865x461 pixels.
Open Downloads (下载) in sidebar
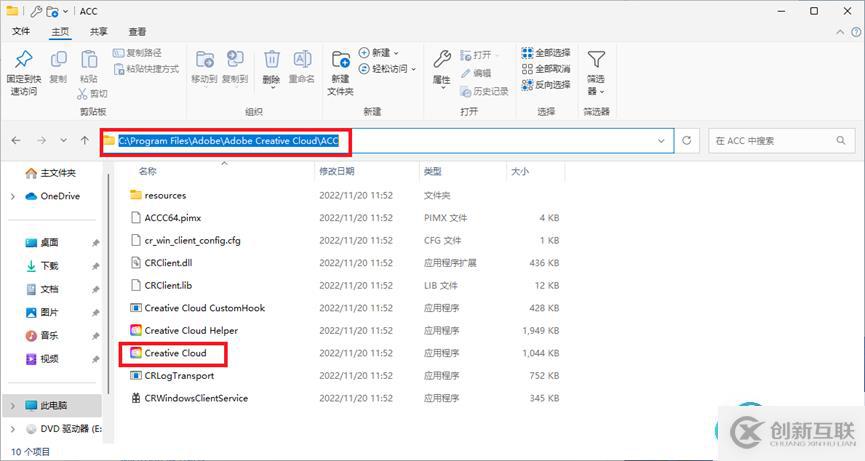pos(42,266)
